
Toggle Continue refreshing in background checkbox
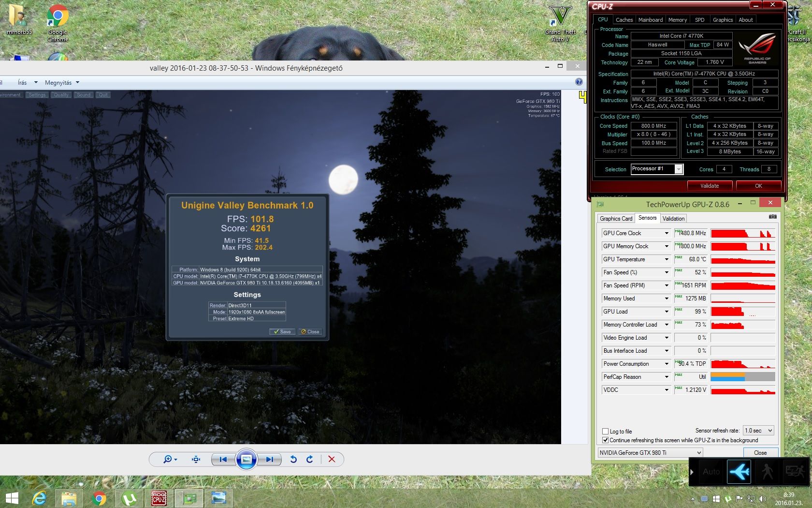pos(605,440)
